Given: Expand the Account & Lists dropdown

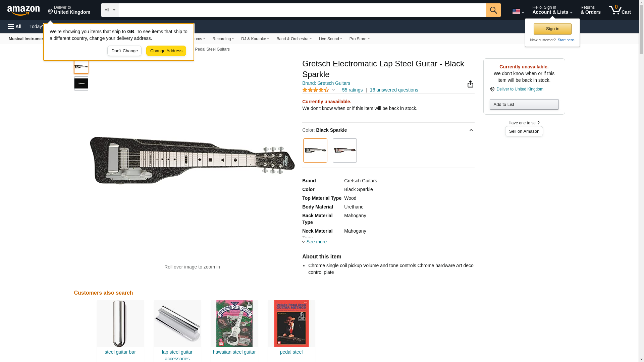Looking at the screenshot, I should click(x=552, y=10).
